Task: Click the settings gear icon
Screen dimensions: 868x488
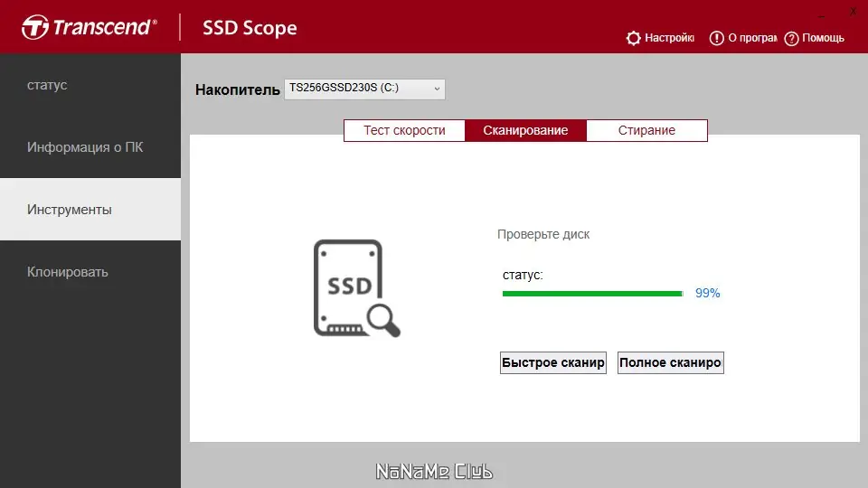Action: pos(633,38)
